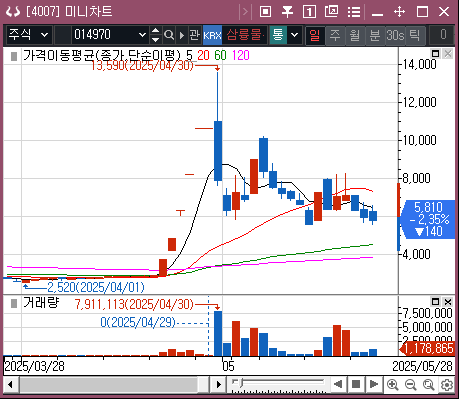Reset chart zoom with the third magnifier icon
459x399 pixels.
tap(428, 385)
